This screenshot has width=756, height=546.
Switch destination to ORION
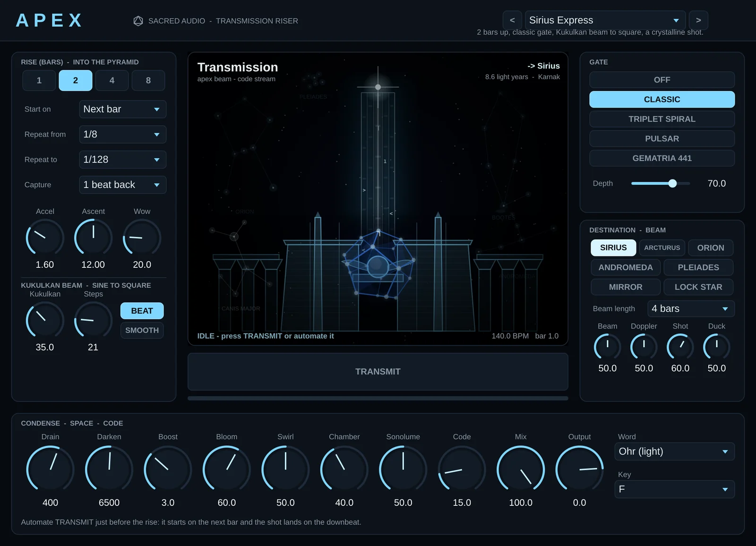(711, 247)
